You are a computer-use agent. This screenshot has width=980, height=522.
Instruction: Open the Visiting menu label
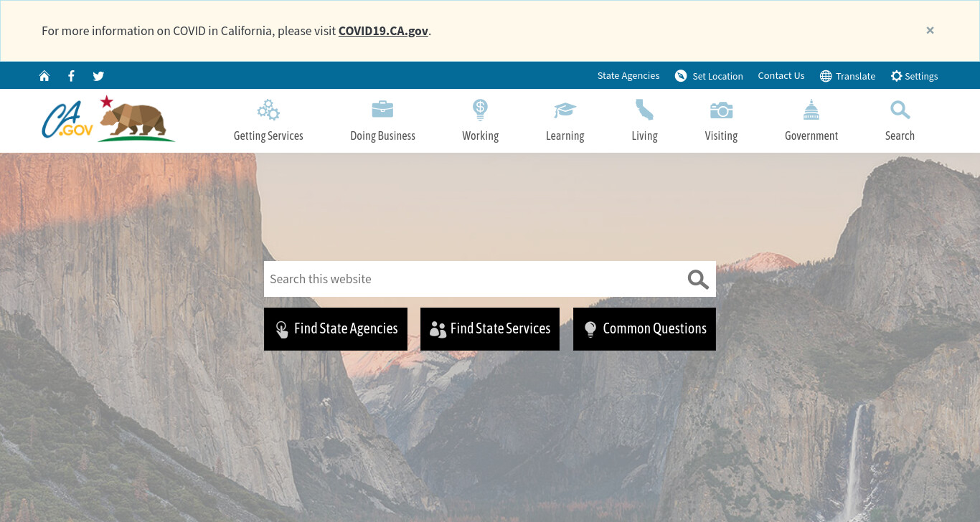coord(721,136)
